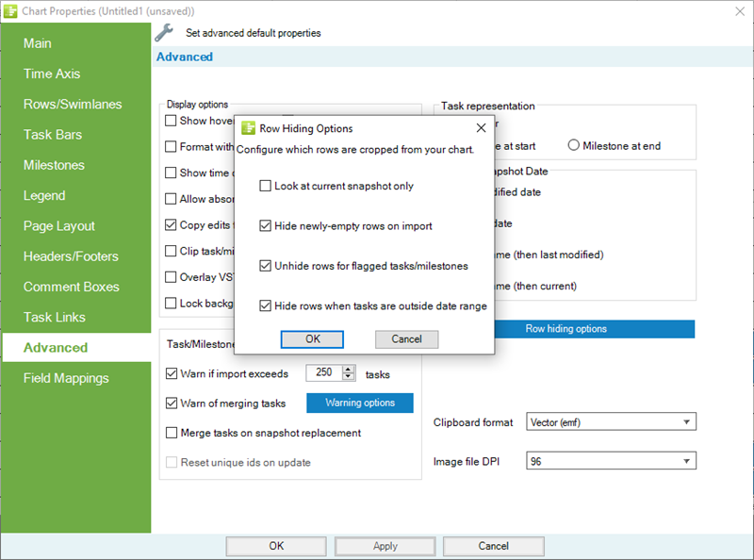Click the up arrow of the tasks spinner
754x560 pixels.
coord(349,369)
